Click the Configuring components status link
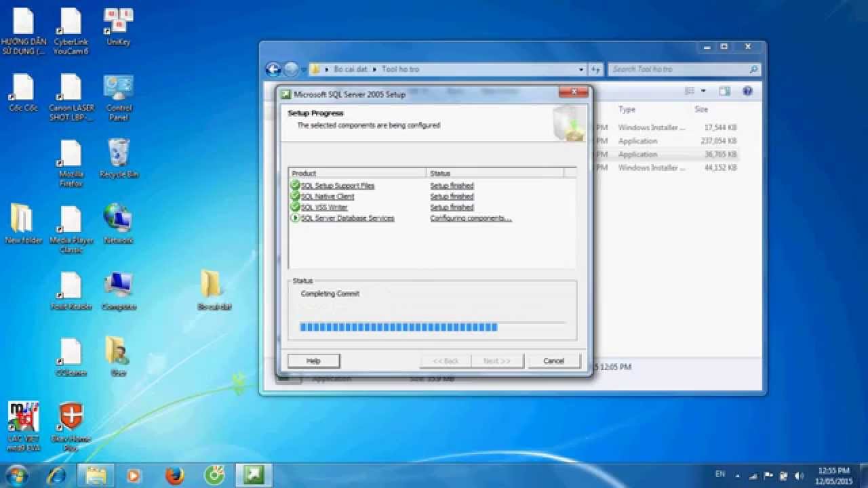868x488 pixels. pos(471,218)
